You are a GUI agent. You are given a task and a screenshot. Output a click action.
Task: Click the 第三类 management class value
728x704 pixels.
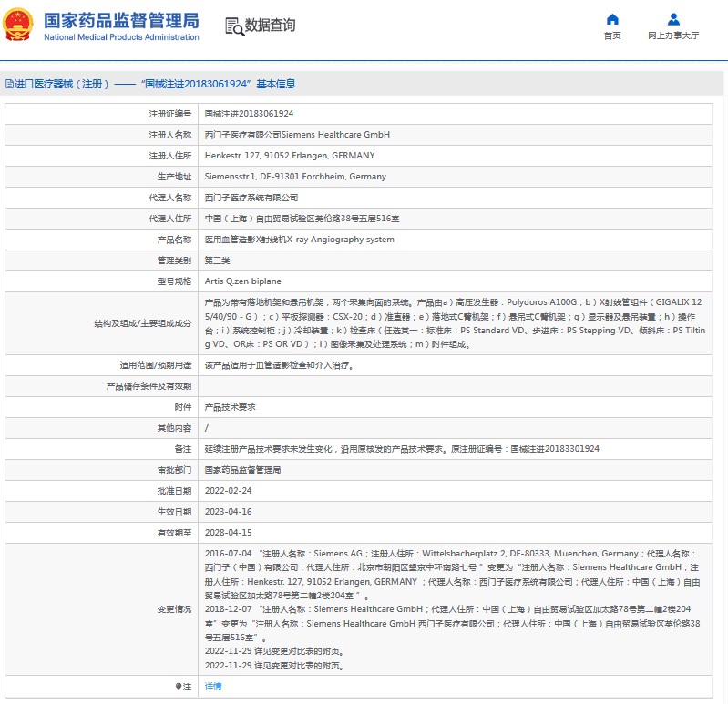[x=217, y=260]
